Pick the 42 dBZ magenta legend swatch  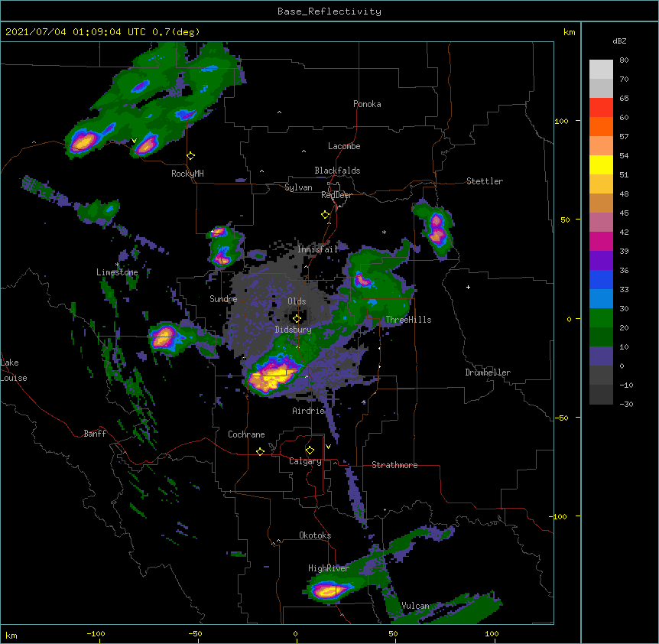601,241
